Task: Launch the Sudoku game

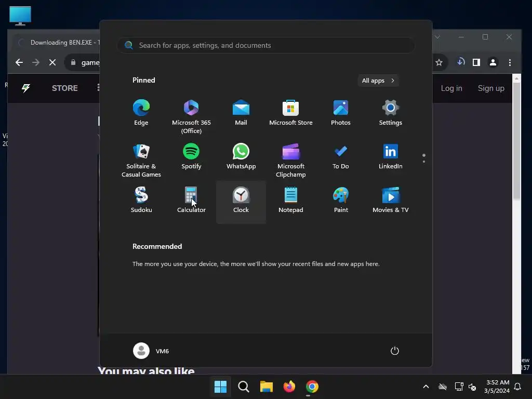Action: click(141, 200)
